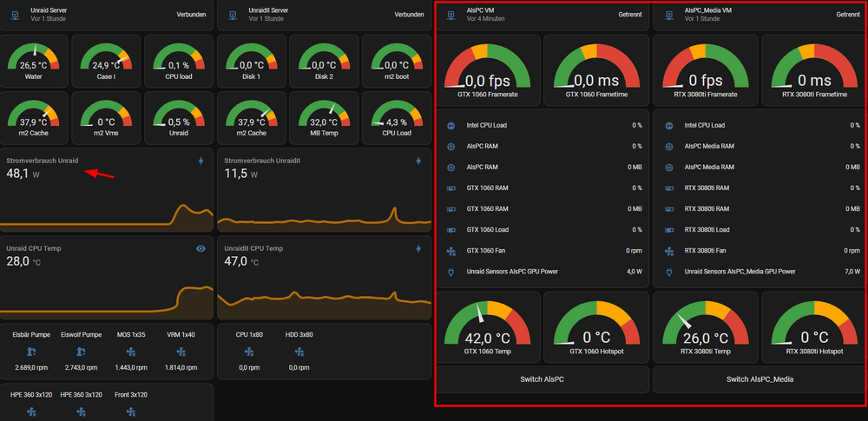The width and height of the screenshot is (868, 421).
Task: Select the Eisbär Pumpe pump icon
Action: tap(30, 352)
